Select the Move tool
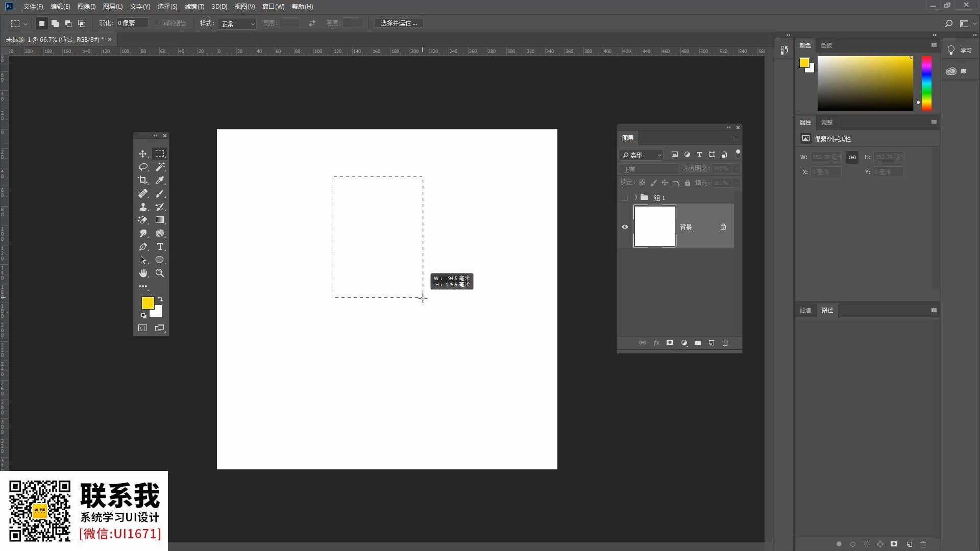 click(x=143, y=154)
